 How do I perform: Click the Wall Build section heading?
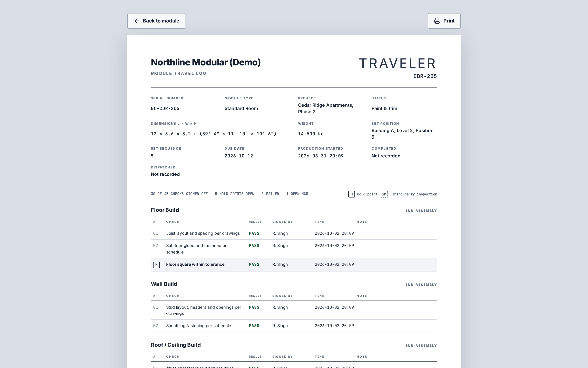[164, 284]
